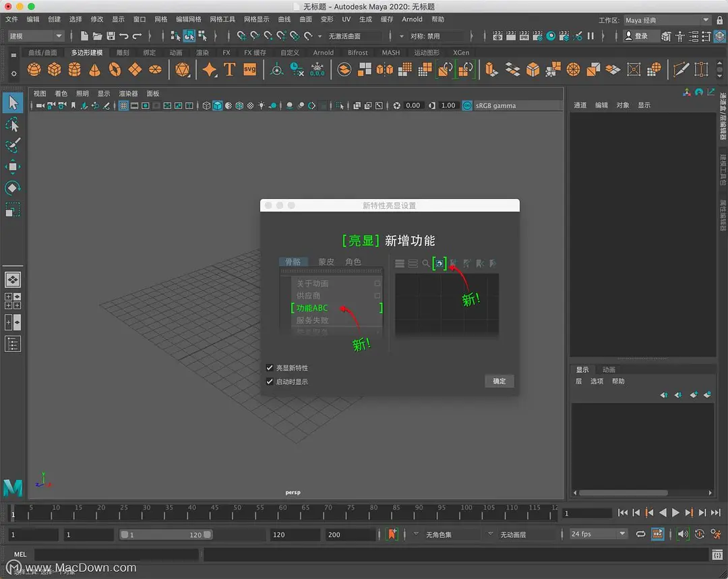This screenshot has height=579, width=728.
Task: Toggle playback loop mode
Action: 641,535
